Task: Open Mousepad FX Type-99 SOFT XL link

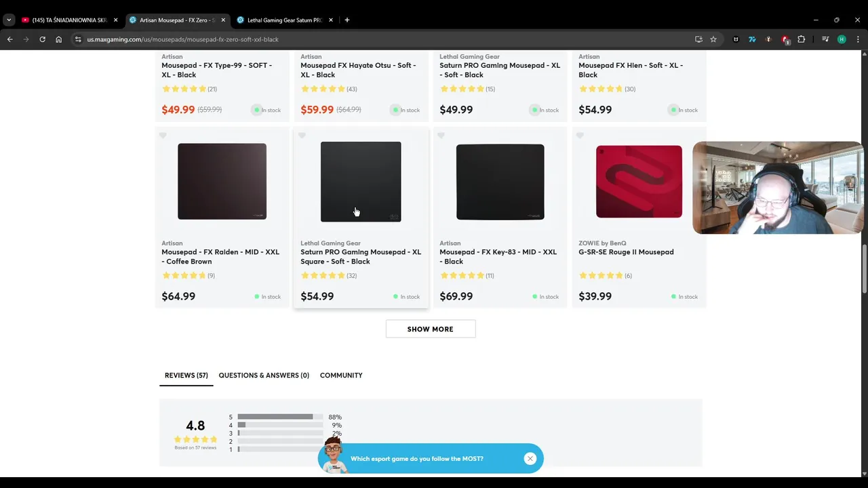Action: (x=217, y=70)
